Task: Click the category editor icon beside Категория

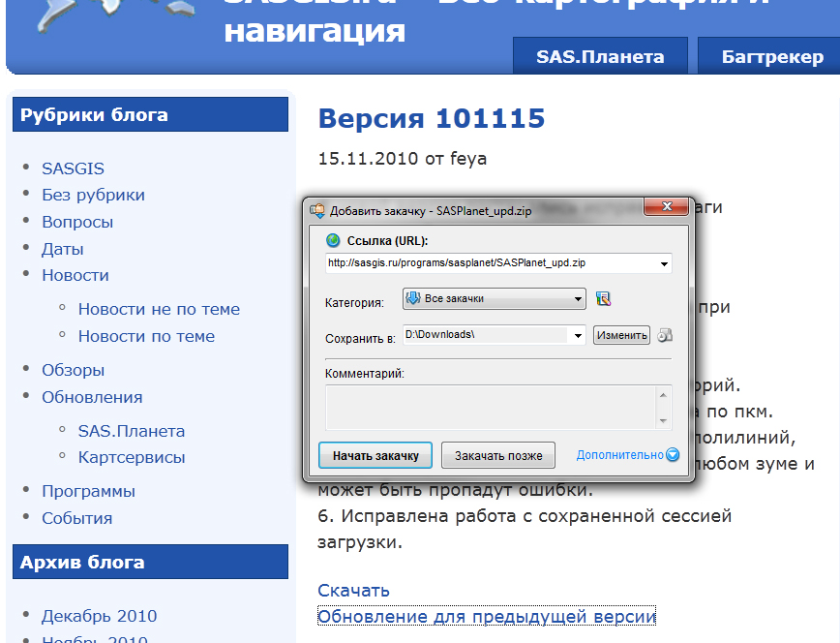Action: coord(604,299)
